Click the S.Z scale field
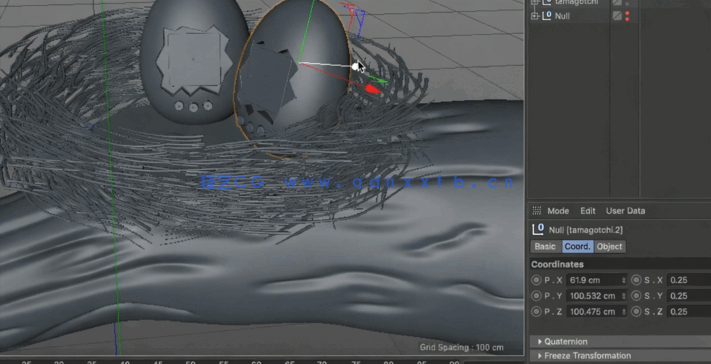This screenshot has width=711, height=364. tap(689, 312)
